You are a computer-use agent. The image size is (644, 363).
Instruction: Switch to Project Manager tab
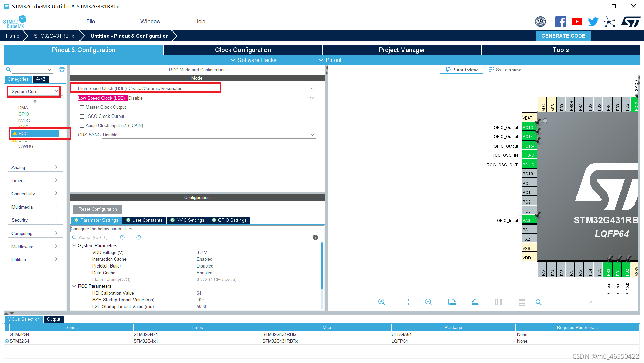(x=402, y=50)
